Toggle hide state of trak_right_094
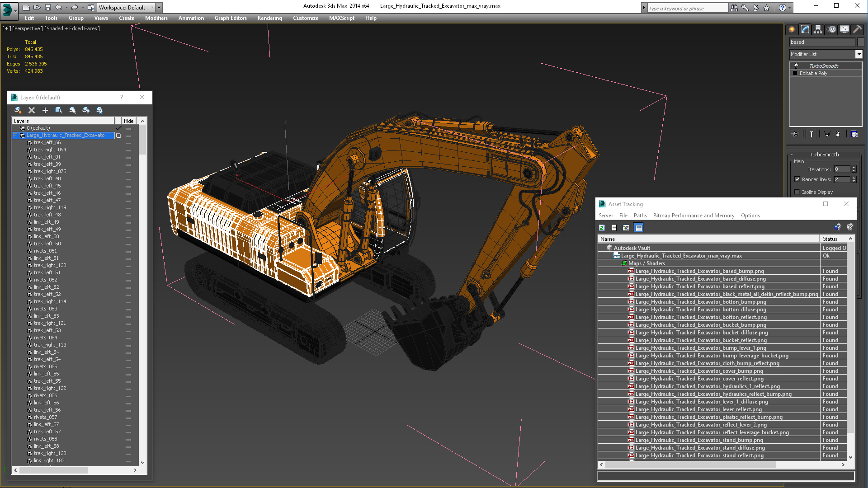868x488 pixels. [x=128, y=150]
